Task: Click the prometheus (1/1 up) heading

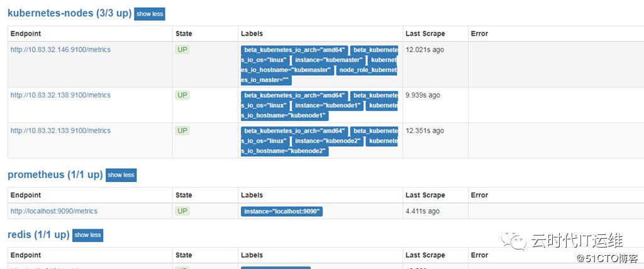Action: tap(55, 175)
